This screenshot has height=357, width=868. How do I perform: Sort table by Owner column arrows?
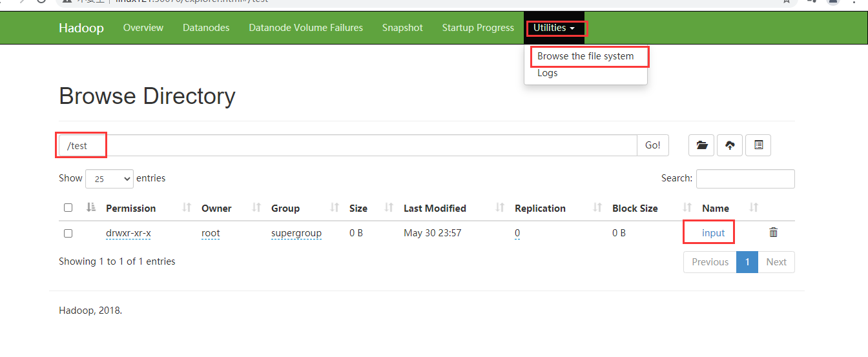click(x=256, y=207)
